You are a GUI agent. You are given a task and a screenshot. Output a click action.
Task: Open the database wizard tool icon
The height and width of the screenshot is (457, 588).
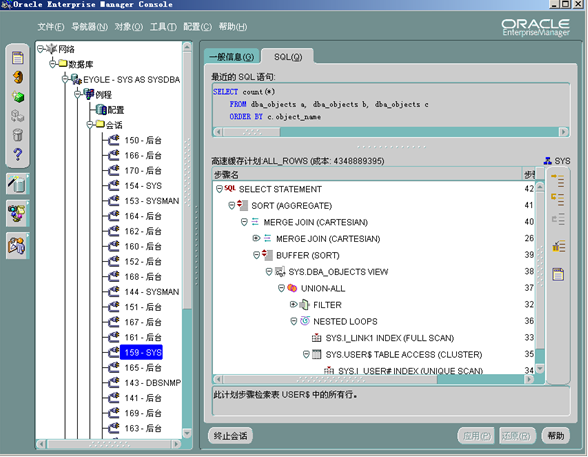click(x=17, y=184)
